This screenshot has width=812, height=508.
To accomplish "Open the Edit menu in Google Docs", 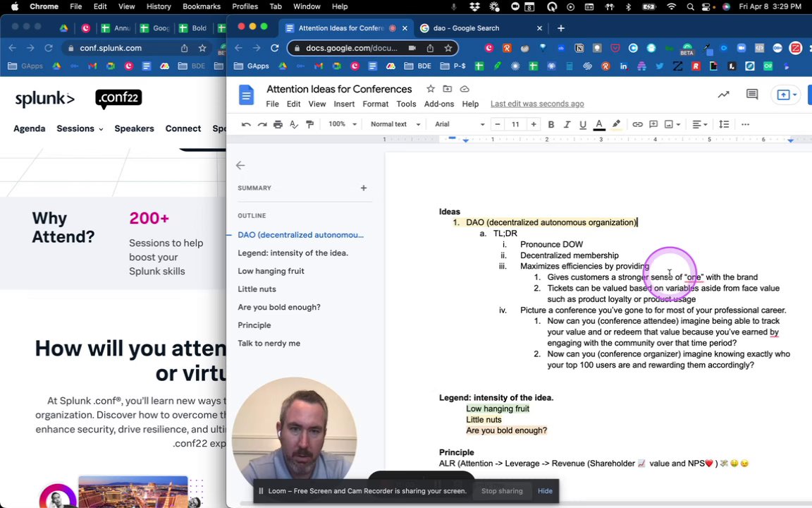I will pyautogui.click(x=294, y=104).
